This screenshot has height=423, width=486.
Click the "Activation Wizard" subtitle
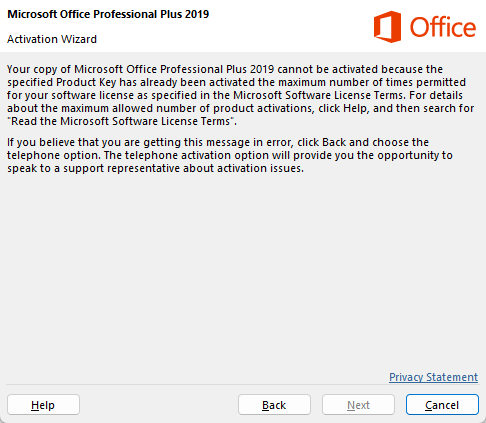(52, 39)
